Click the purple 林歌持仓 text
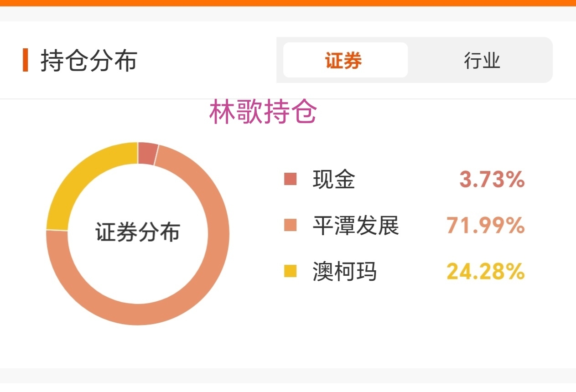 263,112
